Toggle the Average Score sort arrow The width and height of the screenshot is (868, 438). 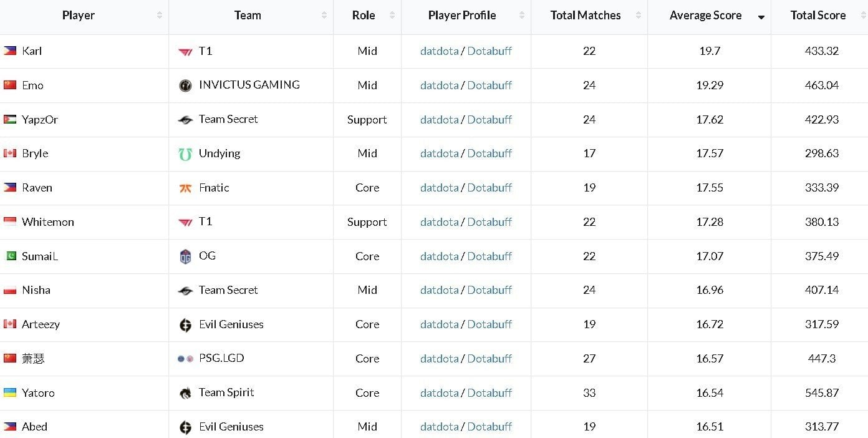(x=761, y=17)
